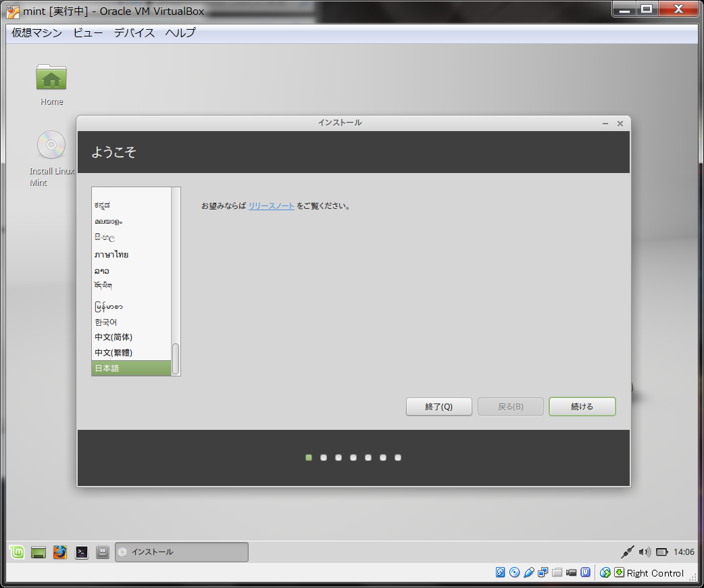
Task: Click the show desktop icon in taskbar
Action: pyautogui.click(x=39, y=552)
